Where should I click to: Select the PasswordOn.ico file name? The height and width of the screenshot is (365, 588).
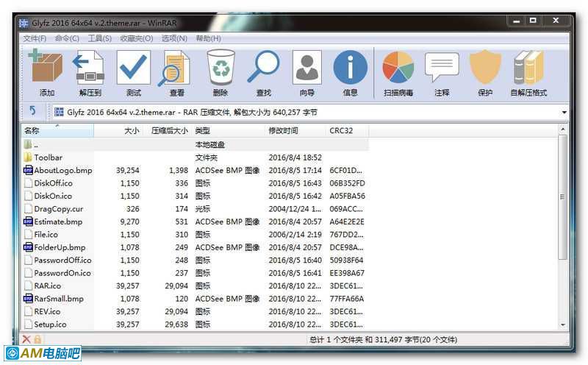(x=62, y=273)
